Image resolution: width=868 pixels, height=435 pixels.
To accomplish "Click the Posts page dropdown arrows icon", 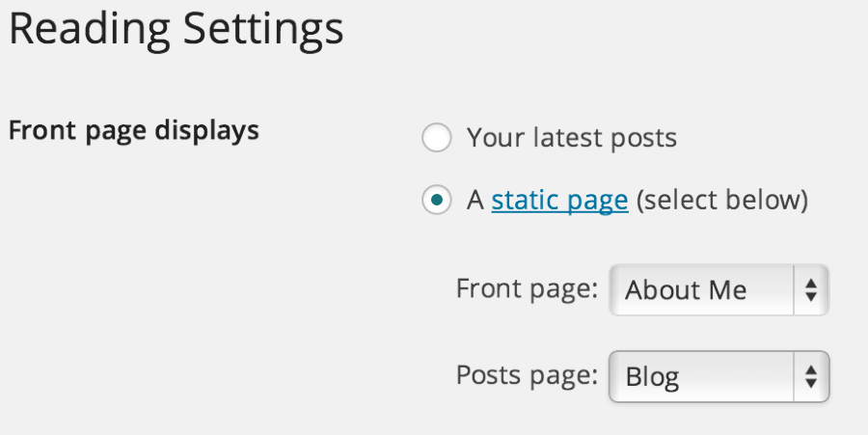I will [811, 376].
